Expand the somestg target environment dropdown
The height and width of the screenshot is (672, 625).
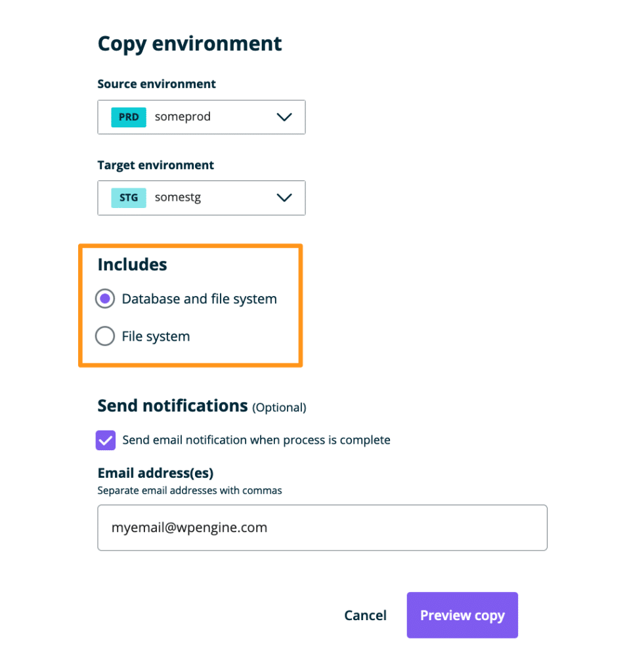tap(201, 198)
